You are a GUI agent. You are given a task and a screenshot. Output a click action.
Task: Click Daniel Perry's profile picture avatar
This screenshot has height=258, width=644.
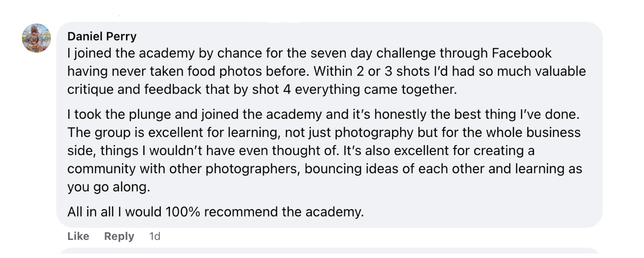pyautogui.click(x=36, y=38)
